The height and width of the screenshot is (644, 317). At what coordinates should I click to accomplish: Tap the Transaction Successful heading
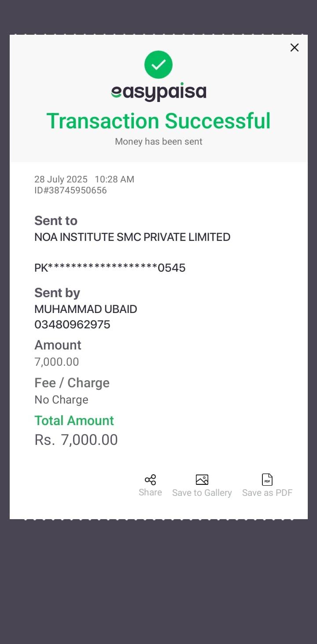(x=158, y=121)
